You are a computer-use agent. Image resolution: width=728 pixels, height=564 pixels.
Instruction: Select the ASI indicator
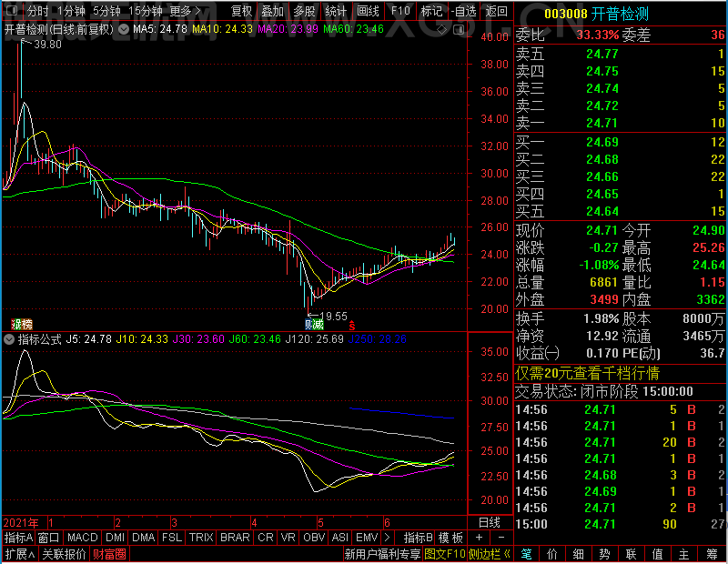[x=339, y=538]
